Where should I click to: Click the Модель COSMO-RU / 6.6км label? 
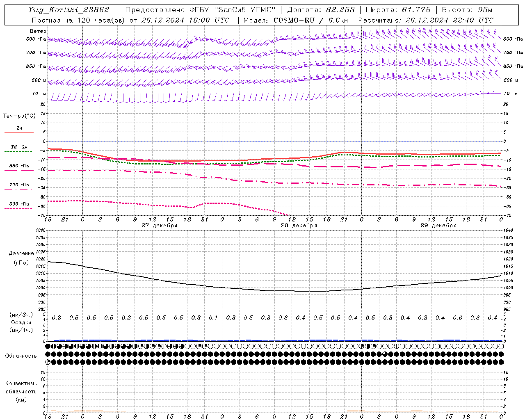click(x=296, y=20)
